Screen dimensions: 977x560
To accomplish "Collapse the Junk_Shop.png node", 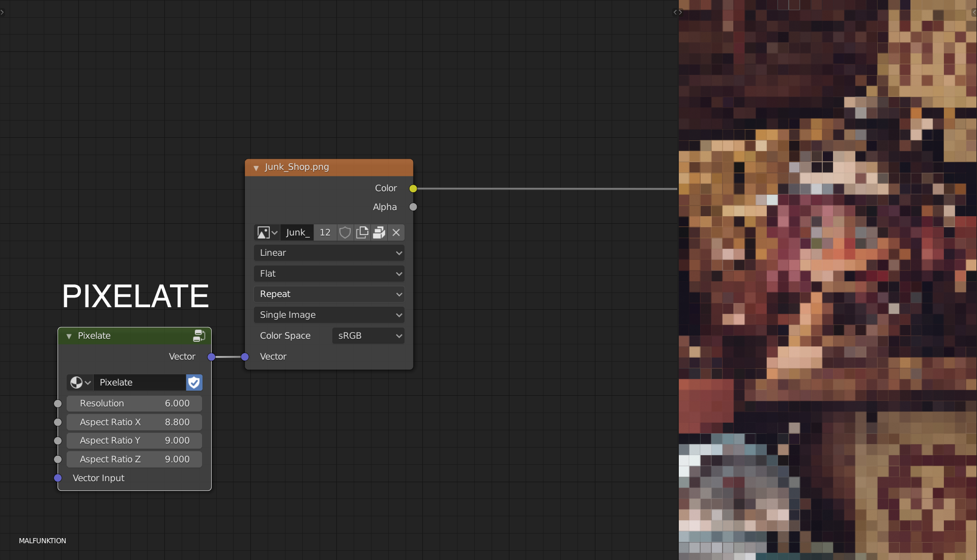I will pyautogui.click(x=256, y=167).
